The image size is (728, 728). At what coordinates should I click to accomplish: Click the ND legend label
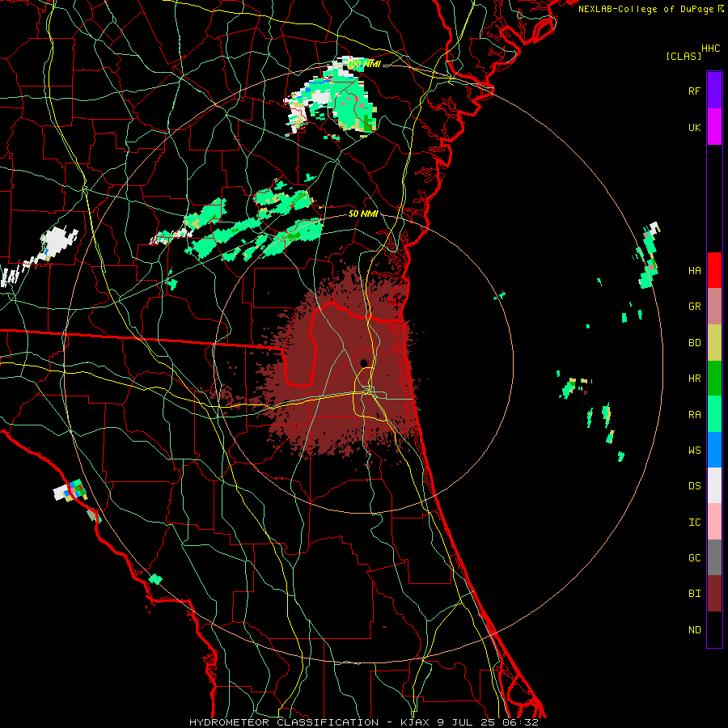click(694, 630)
